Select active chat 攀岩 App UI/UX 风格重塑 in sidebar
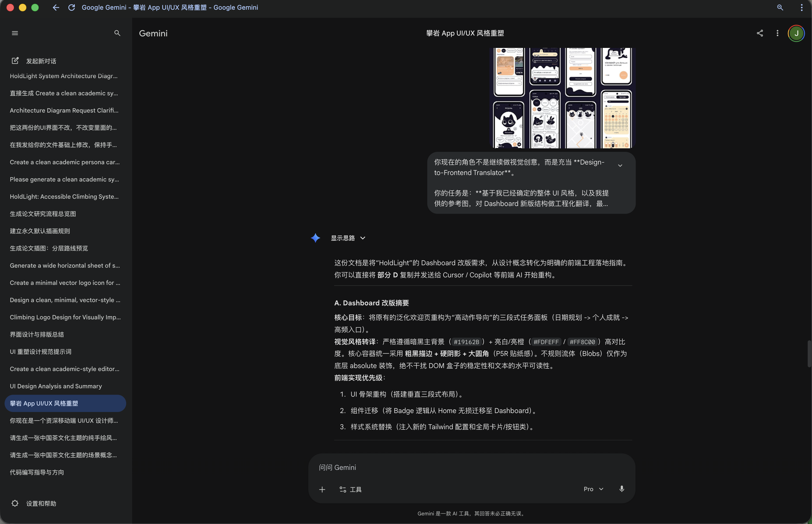Viewport: 812px width, 524px height. [65, 404]
